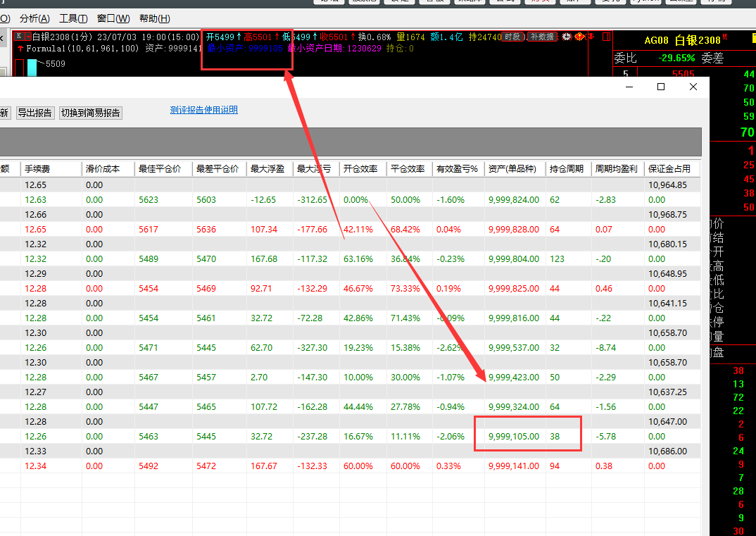Click the red-yellow diamond alert icon
The image size is (756, 536).
[579, 37]
